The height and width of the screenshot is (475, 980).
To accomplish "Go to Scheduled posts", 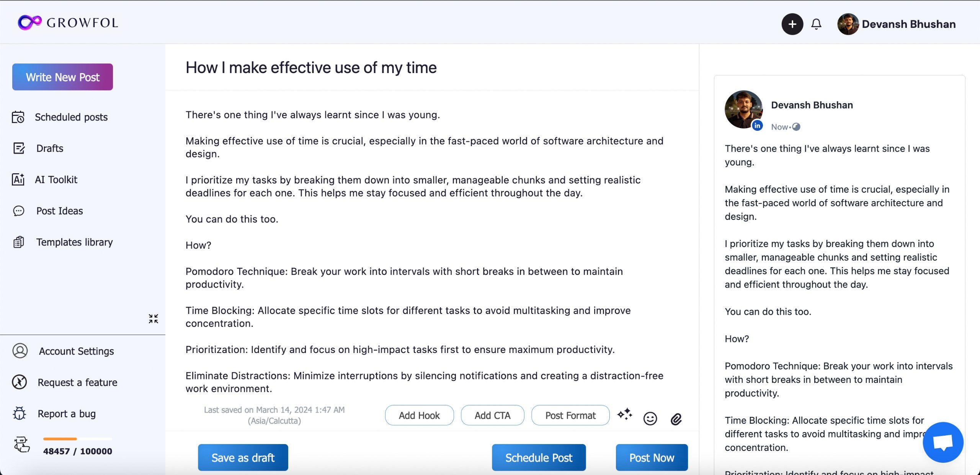I will coord(71,117).
